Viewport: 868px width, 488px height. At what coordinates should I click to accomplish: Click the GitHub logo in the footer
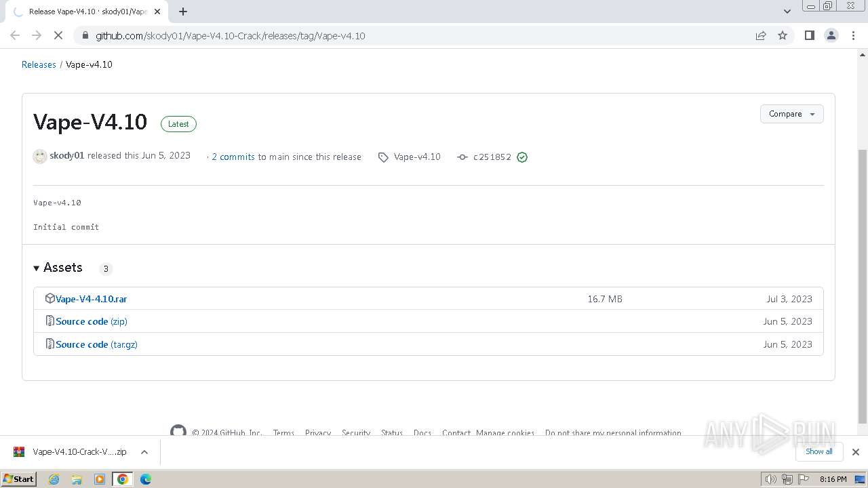tap(178, 432)
